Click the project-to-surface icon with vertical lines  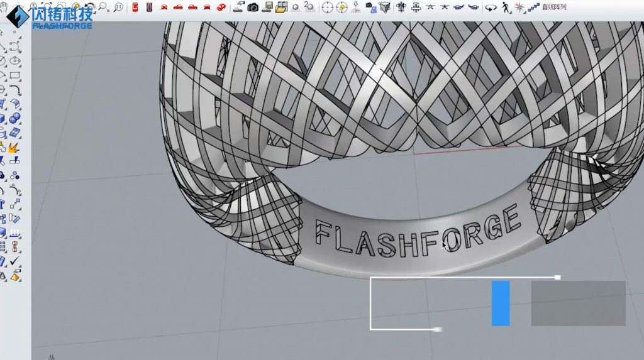(15, 233)
